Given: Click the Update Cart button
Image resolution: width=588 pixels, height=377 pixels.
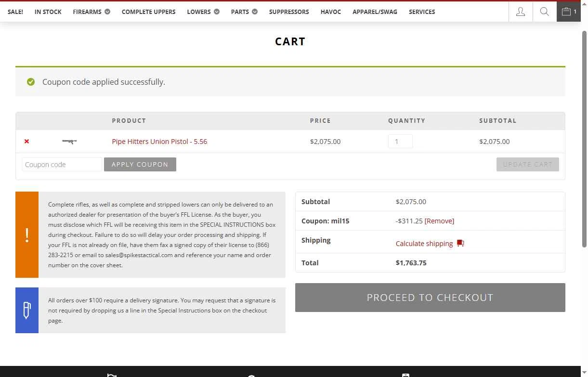Looking at the screenshot, I should (528, 164).
